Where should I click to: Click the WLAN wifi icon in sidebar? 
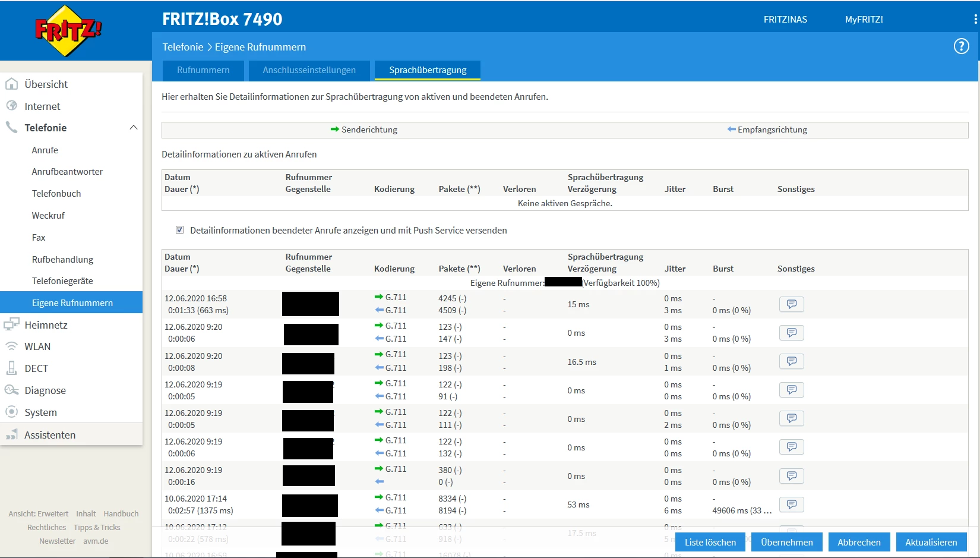coord(11,346)
